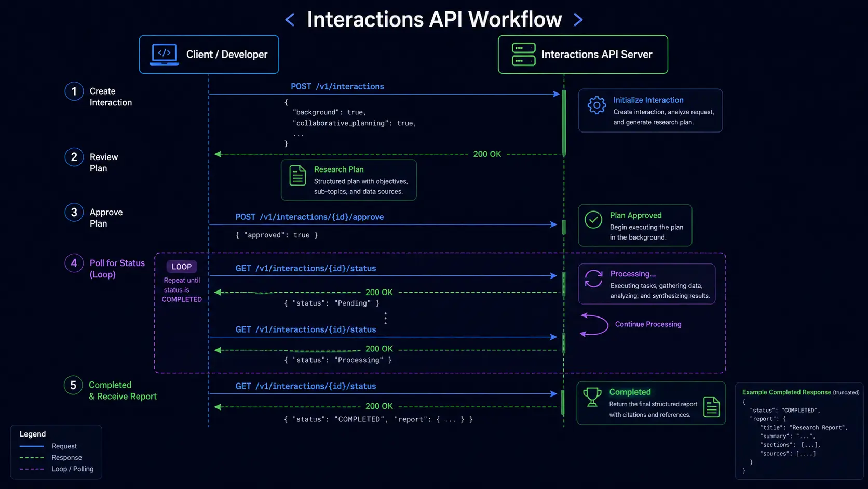Click the { "status": "Pending" } response body
Screen dimensions: 868x489
332,303
